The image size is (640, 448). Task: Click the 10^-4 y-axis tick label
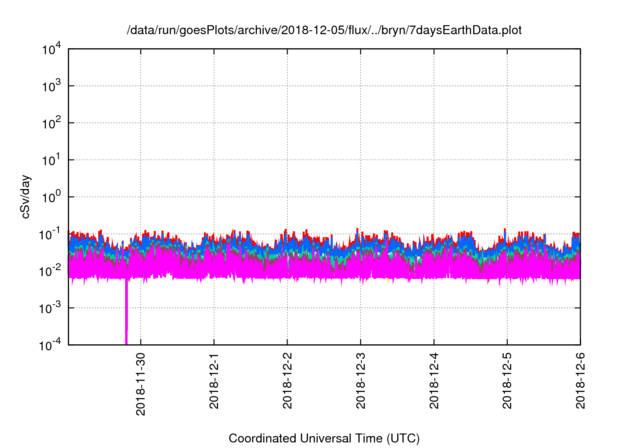50,345
